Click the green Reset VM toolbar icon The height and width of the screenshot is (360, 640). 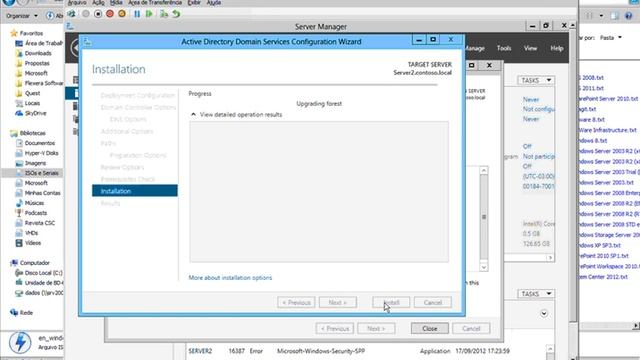(x=149, y=14)
